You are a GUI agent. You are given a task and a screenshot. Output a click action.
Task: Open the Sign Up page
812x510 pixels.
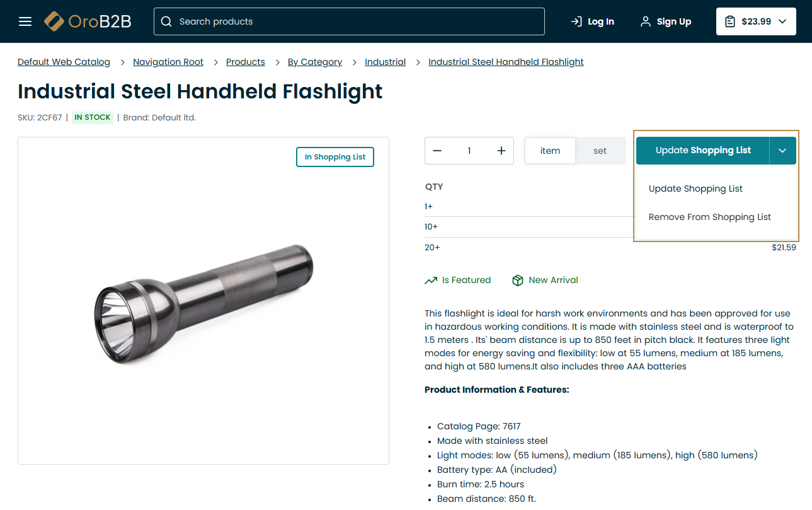tap(666, 21)
